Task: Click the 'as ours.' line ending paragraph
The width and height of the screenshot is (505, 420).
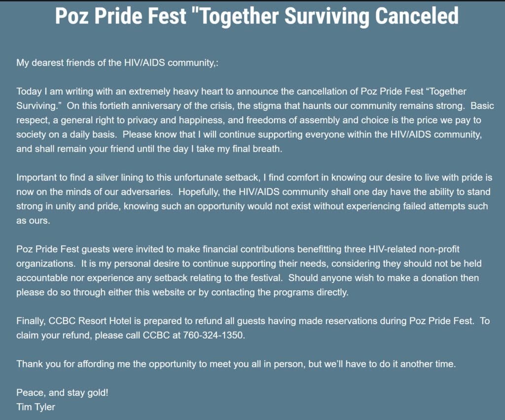Action: point(33,221)
